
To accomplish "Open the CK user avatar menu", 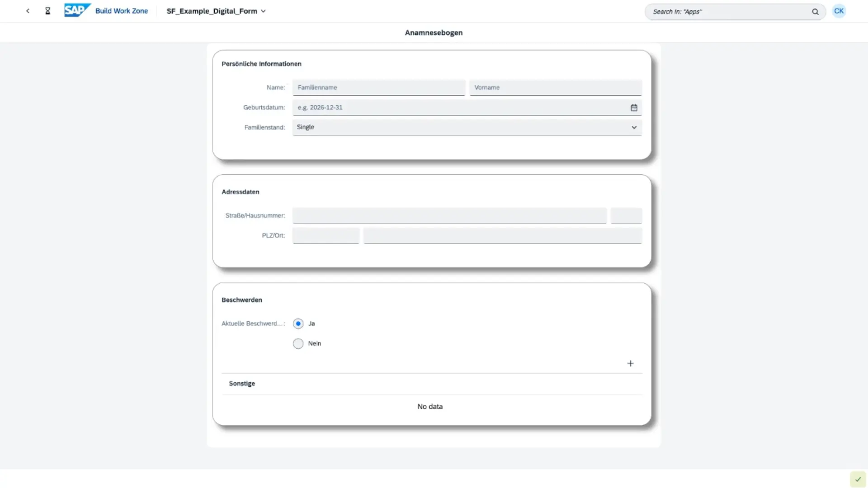I will (x=839, y=11).
